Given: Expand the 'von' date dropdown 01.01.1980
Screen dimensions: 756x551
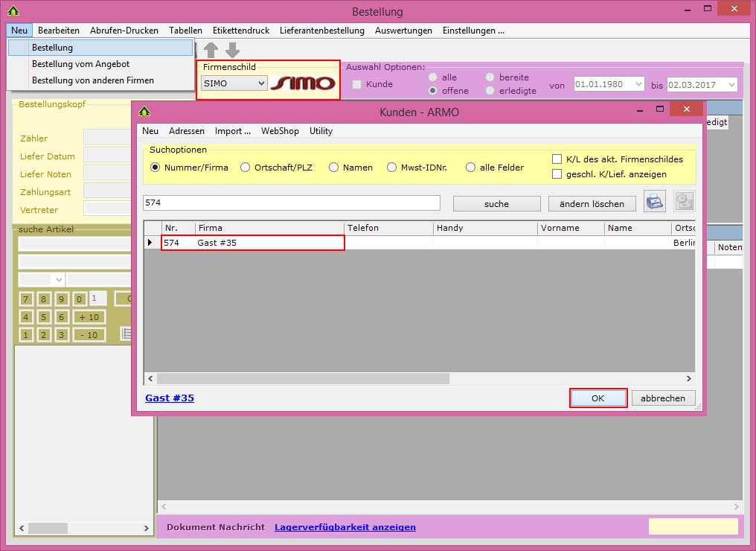Looking at the screenshot, I should 638,85.
